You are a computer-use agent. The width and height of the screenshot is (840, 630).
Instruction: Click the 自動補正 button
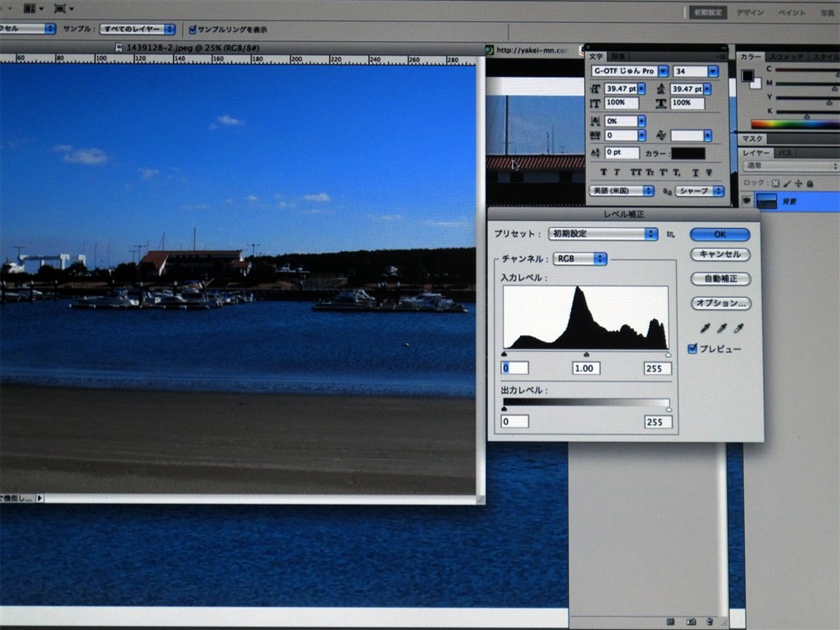click(x=720, y=279)
